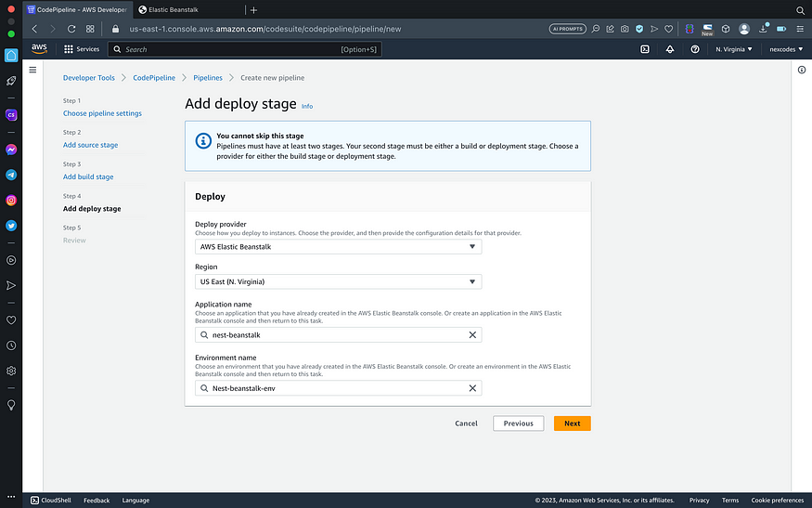
Task: Open the Twitter sidebar icon
Action: tap(11, 226)
